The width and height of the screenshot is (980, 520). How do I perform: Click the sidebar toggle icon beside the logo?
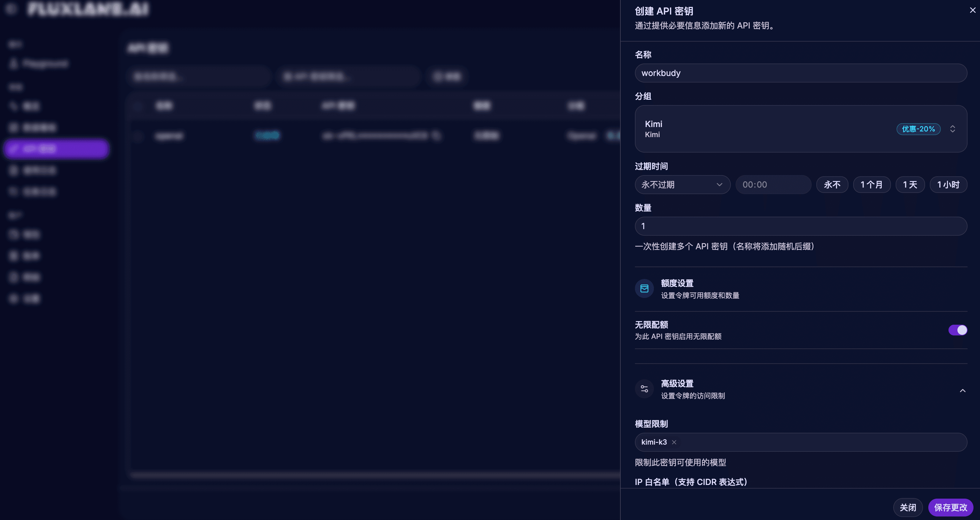[11, 9]
